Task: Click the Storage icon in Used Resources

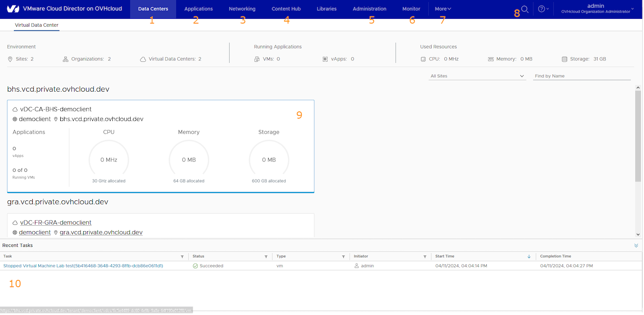Action: 564,59
